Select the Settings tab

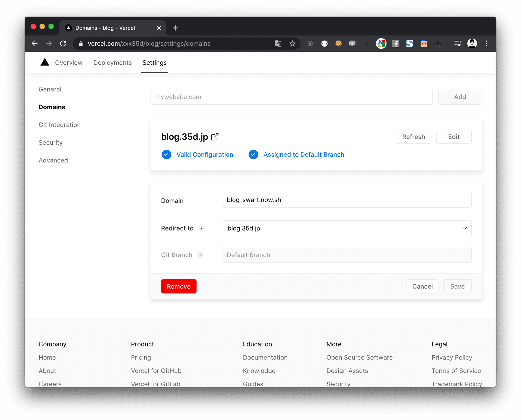[155, 63]
